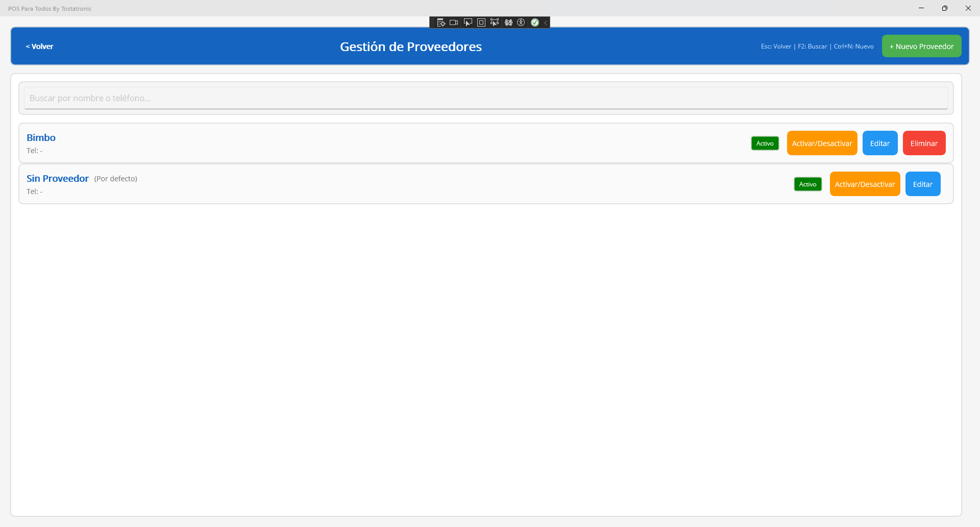
Task: Enable the track focused element icon
Action: click(494, 22)
